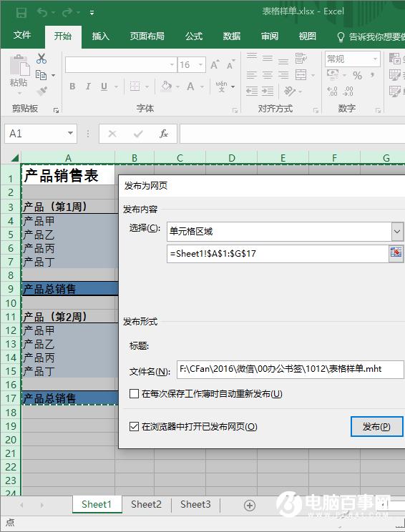This screenshot has height=532, width=405.
Task: Click the Save icon in quick access toolbar
Action: pos(21,13)
